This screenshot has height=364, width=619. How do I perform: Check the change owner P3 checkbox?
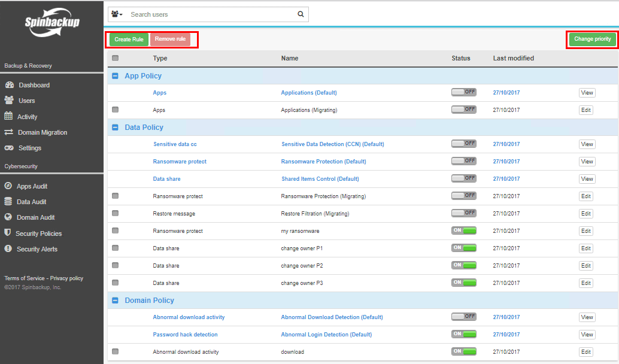(116, 283)
